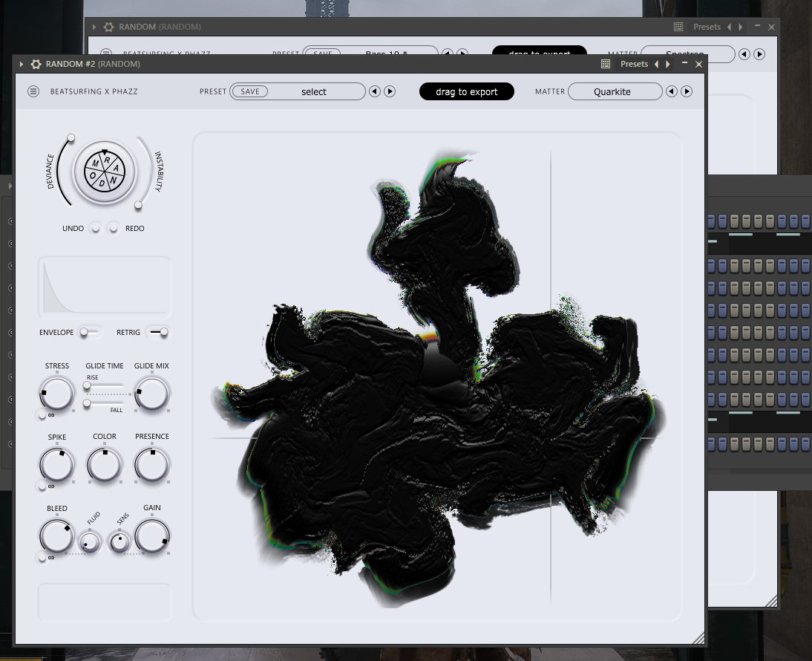The width and height of the screenshot is (812, 661).
Task: Click the small SENS knob
Action: 120,542
